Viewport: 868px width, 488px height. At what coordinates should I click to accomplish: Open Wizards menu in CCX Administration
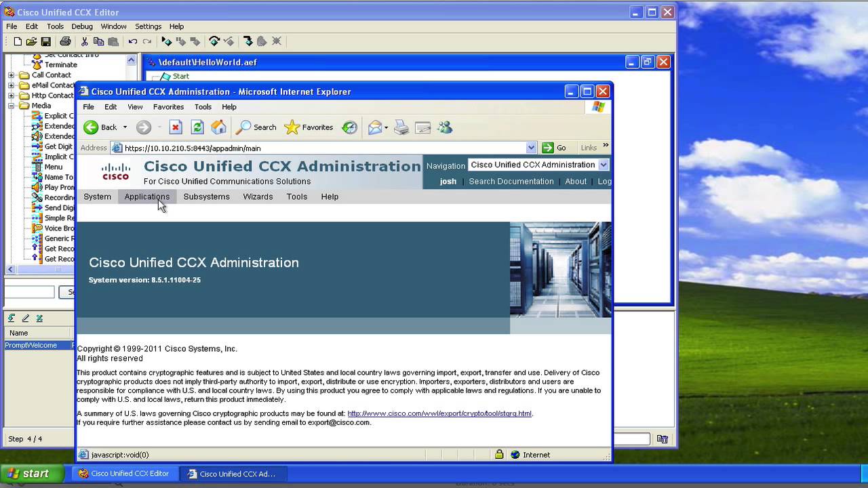pos(258,197)
